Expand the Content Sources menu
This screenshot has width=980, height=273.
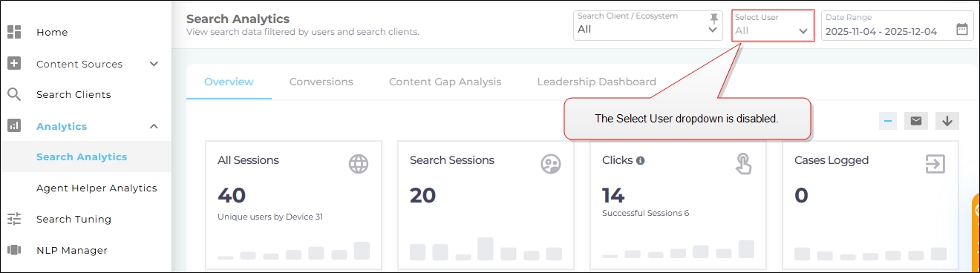tap(154, 64)
